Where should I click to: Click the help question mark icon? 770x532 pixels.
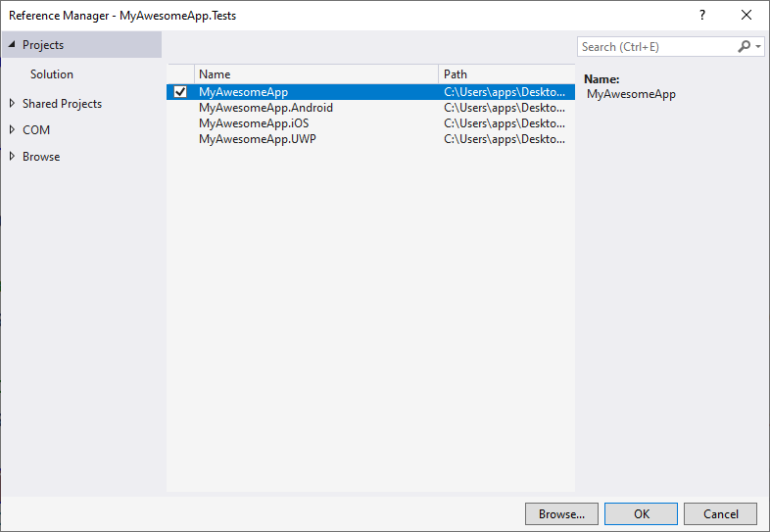point(701,15)
